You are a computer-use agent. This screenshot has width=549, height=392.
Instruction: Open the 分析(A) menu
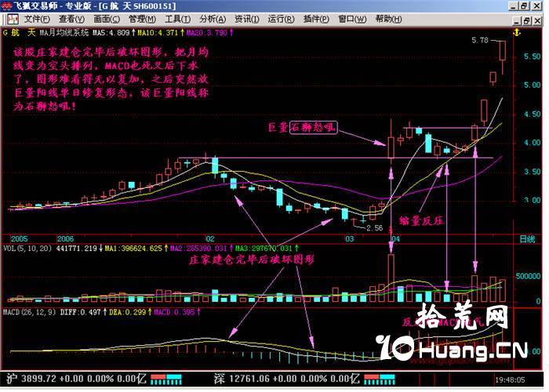[213, 19]
